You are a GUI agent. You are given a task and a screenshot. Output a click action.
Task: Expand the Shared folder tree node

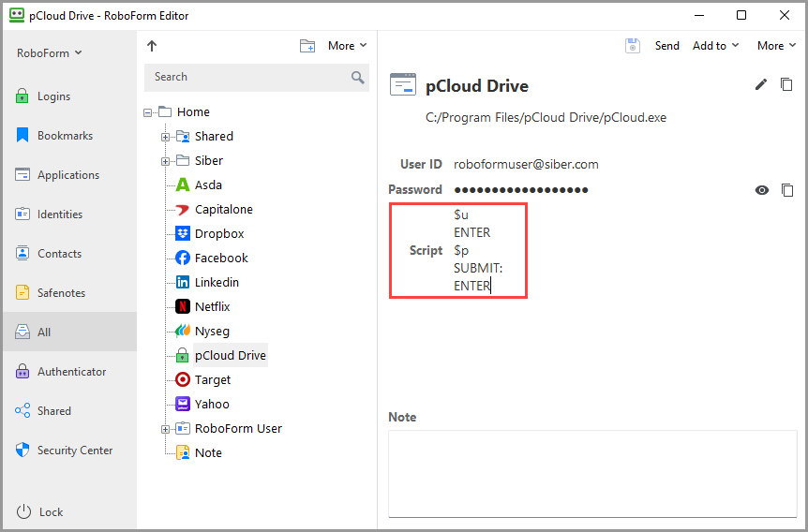click(166, 137)
